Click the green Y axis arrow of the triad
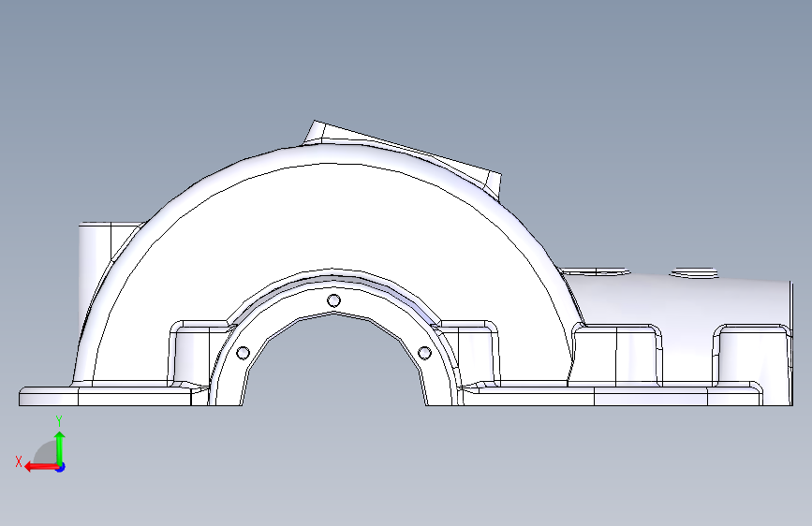Image resolution: width=812 pixels, height=526 pixels. tap(60, 447)
